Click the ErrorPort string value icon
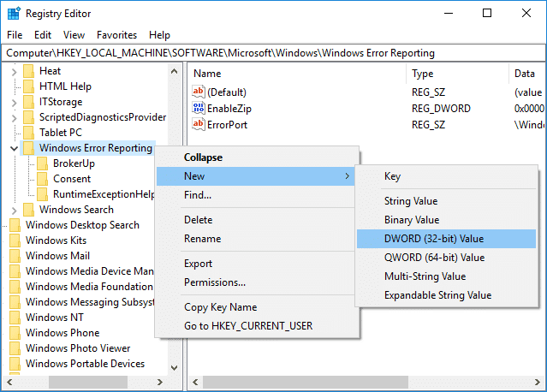 click(x=198, y=124)
